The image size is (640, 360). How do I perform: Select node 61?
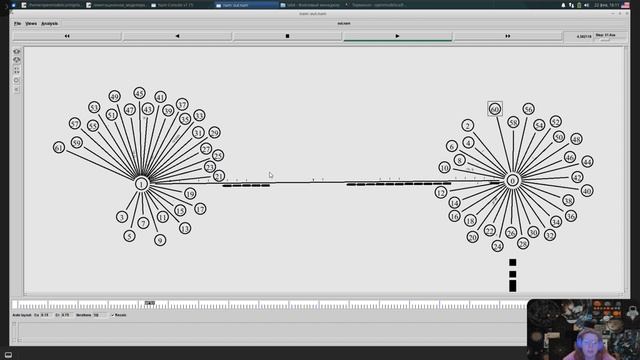click(x=59, y=148)
